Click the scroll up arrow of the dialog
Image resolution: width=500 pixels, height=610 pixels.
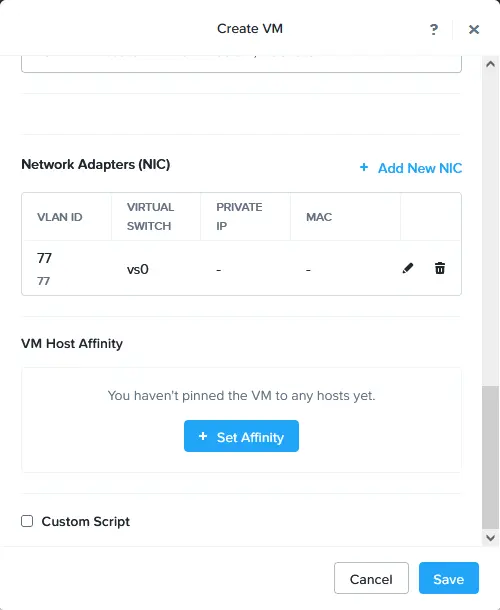[x=490, y=64]
